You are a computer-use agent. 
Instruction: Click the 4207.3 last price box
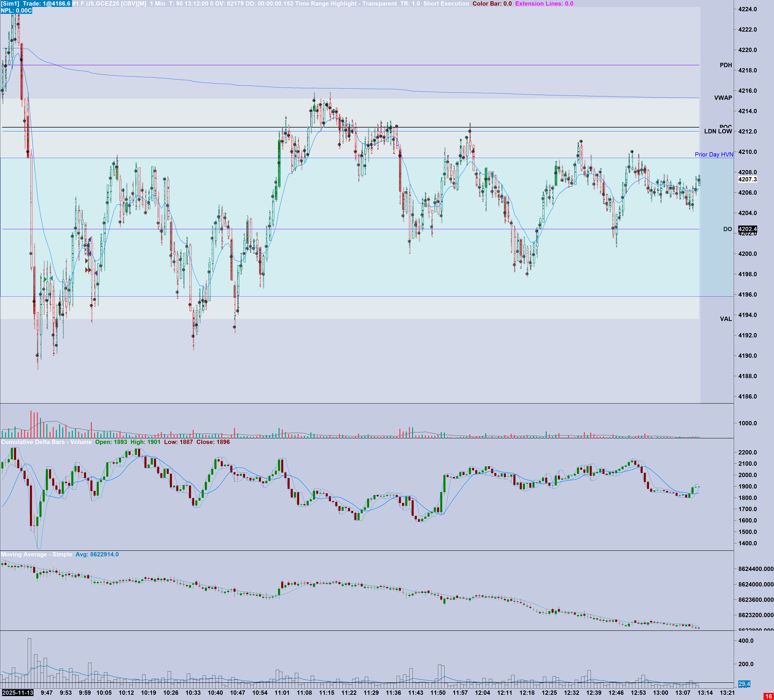(x=747, y=179)
